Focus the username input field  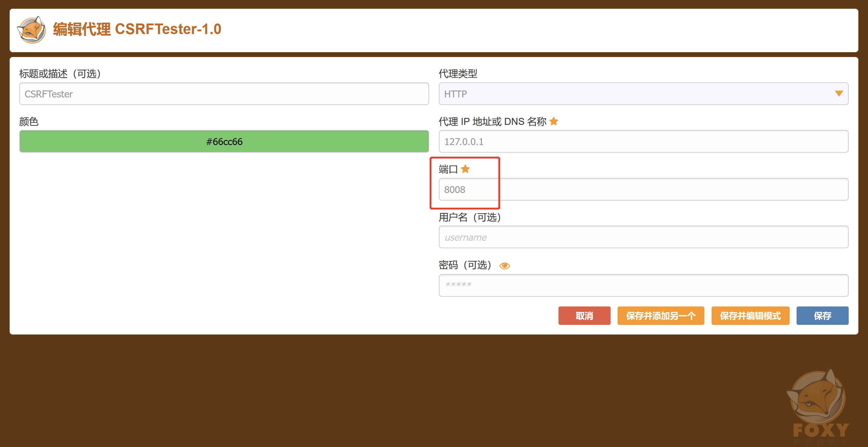[643, 237]
